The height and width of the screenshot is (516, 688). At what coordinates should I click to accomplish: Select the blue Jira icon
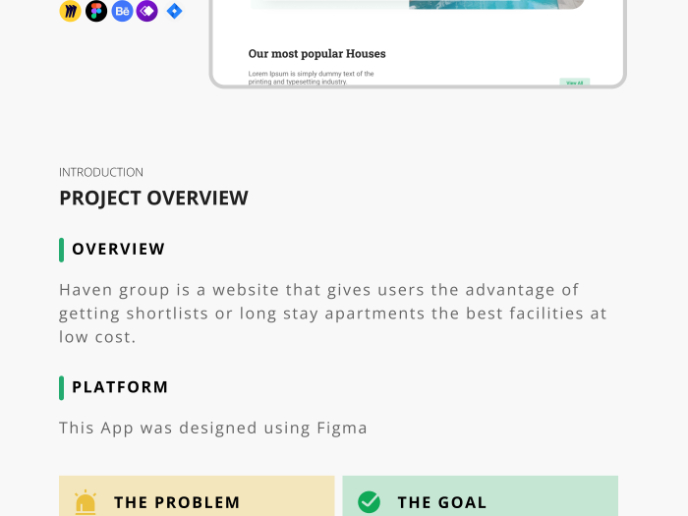point(174,11)
